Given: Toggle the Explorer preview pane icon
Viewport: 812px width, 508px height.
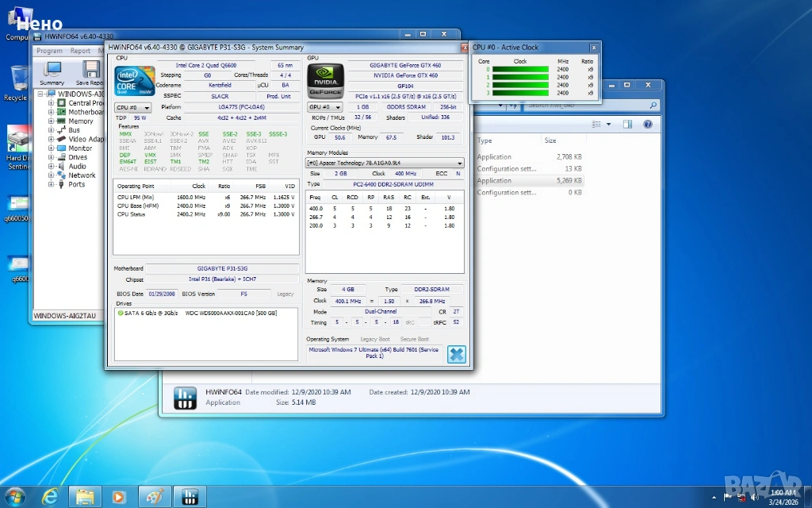Looking at the screenshot, I should point(627,125).
